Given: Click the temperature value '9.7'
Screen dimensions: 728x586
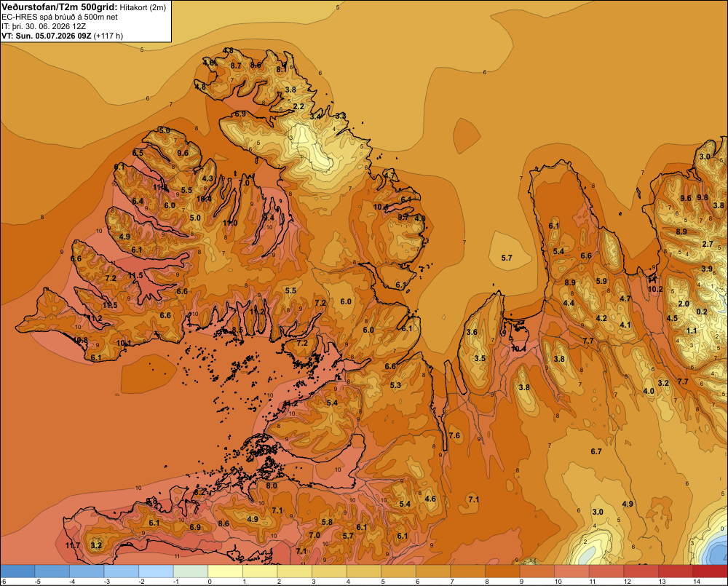Looking at the screenshot, I should click(x=403, y=217).
